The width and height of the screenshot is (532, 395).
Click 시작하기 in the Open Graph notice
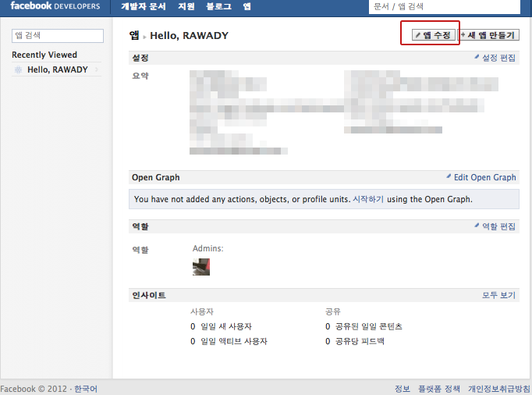368,199
